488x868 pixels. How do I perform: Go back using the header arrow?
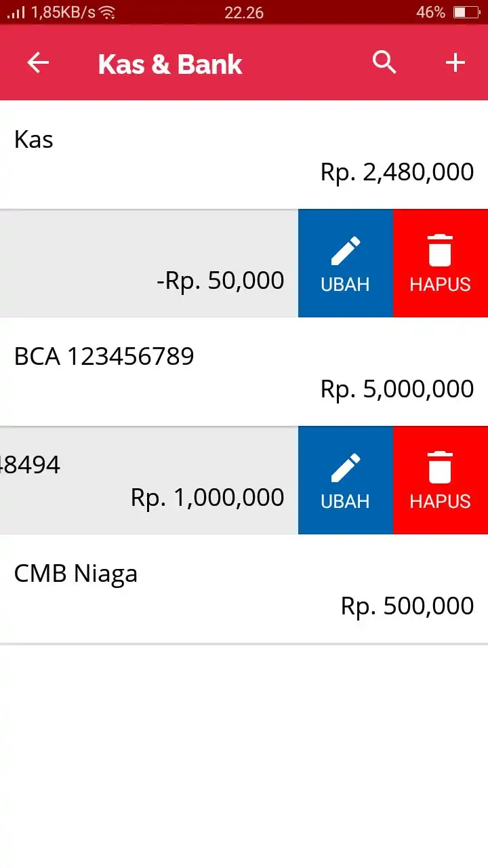(x=38, y=63)
